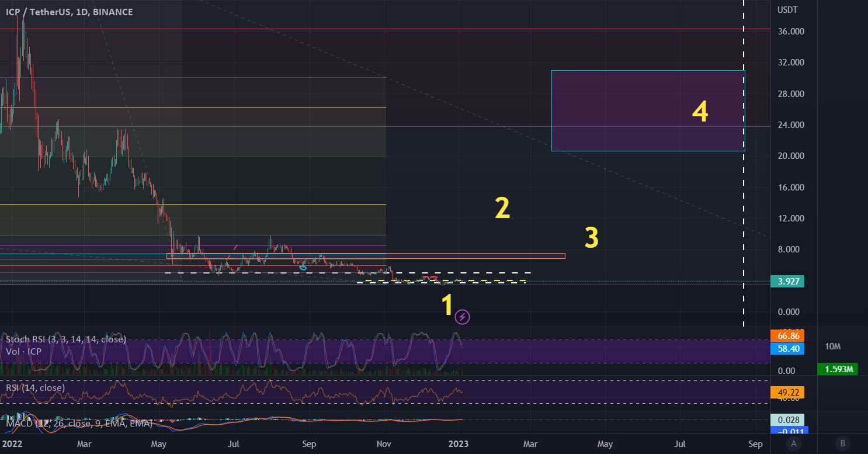Select the long orange horizontal zone rectangle

pos(366,256)
